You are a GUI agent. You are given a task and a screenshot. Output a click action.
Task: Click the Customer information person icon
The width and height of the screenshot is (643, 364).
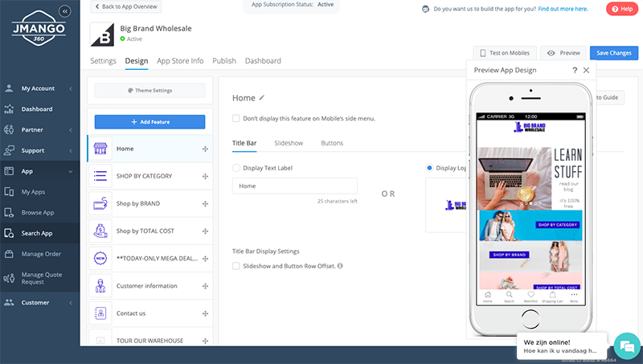[x=100, y=286]
